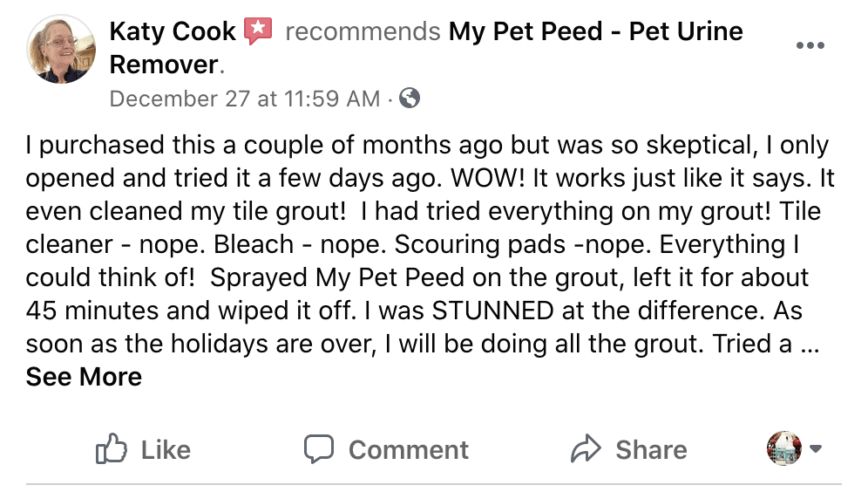The image size is (868, 492).
Task: Click the public globe privacy icon
Action: [x=410, y=98]
